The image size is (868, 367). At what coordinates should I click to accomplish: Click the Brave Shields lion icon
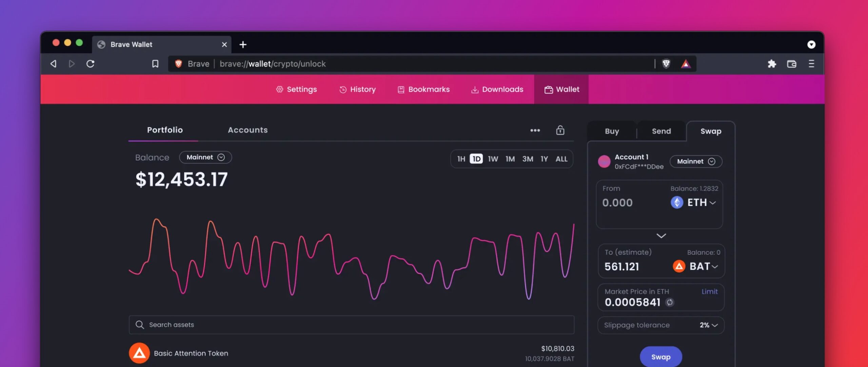[666, 63]
